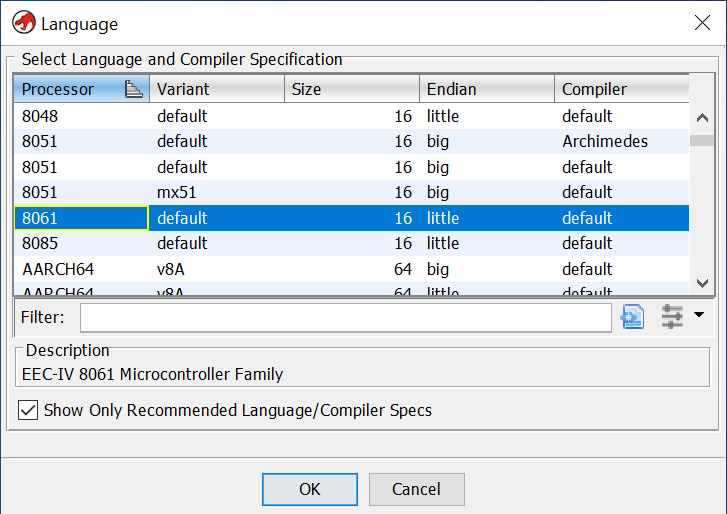
Task: Cancel the Language dialog
Action: coord(416,489)
